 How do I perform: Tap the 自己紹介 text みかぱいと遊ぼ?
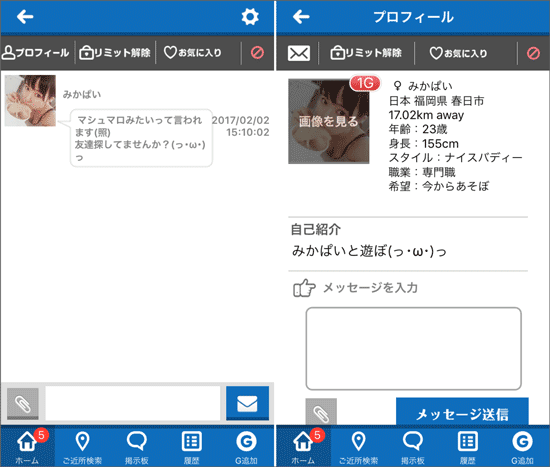(x=369, y=251)
